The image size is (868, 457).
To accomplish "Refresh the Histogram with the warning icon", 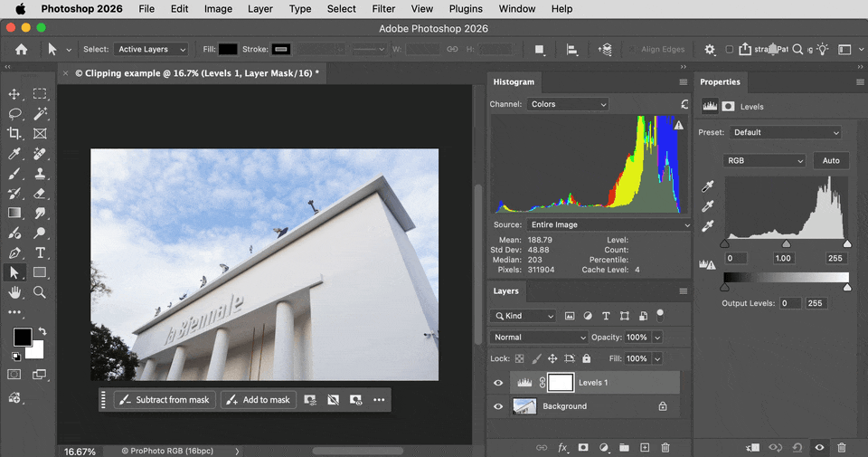I will 679,125.
